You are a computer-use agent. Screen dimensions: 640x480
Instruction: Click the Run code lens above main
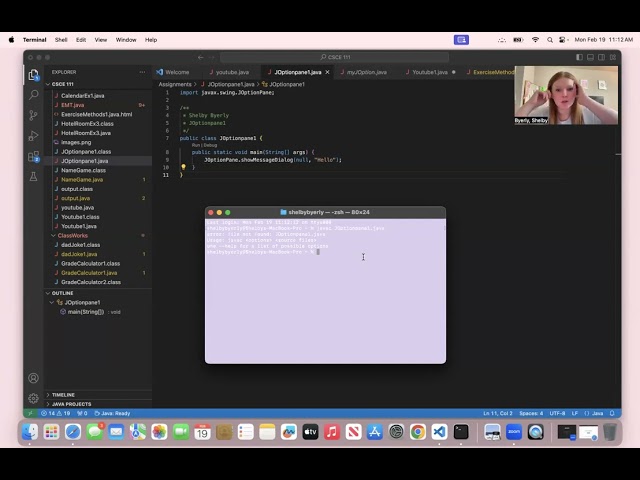pos(196,145)
